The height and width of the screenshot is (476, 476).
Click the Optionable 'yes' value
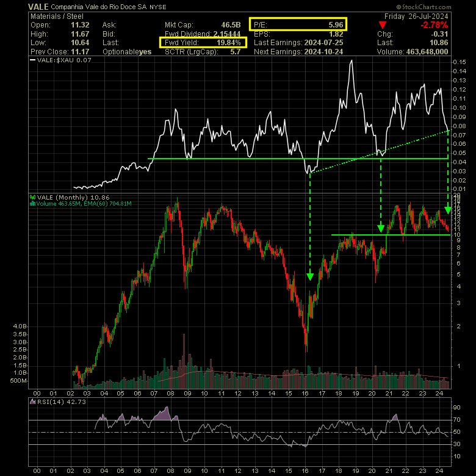click(145, 52)
